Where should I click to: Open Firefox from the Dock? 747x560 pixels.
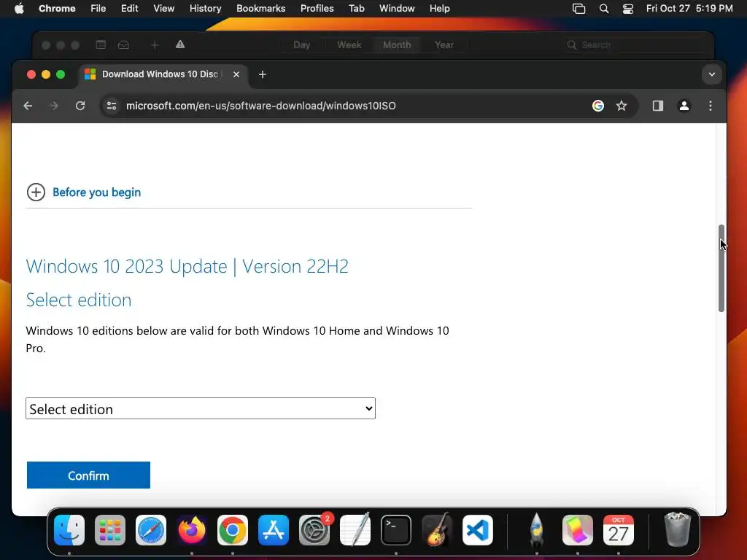[x=192, y=530]
